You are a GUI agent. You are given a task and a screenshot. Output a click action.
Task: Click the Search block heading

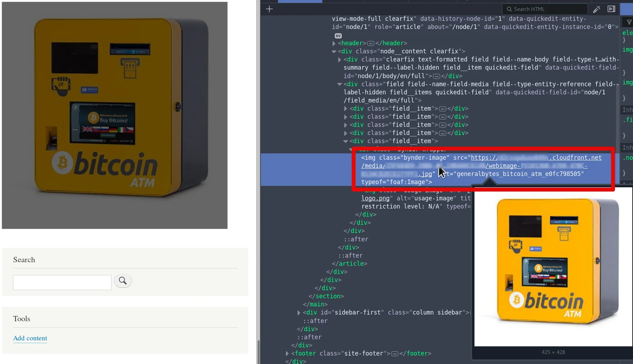pos(24,260)
